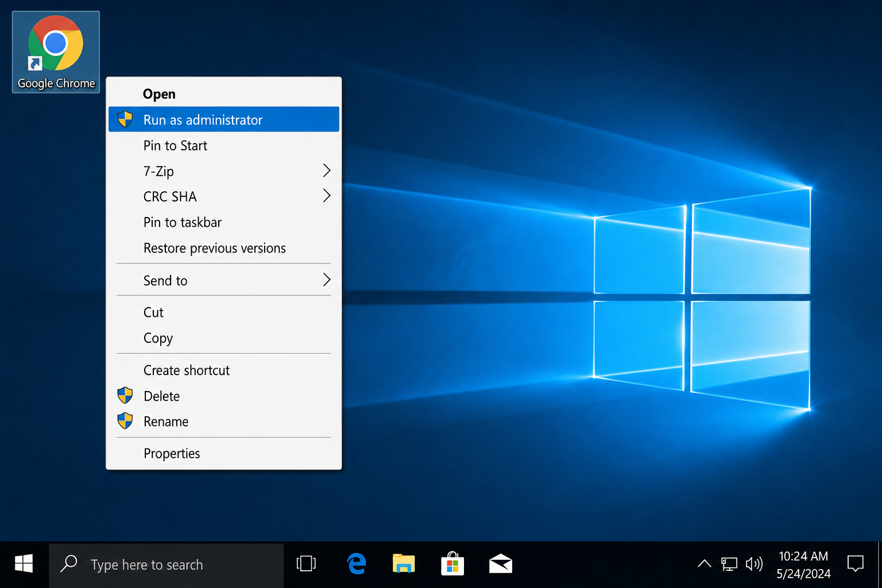The height and width of the screenshot is (588, 882).
Task: Open the Windows Start menu
Action: click(24, 564)
